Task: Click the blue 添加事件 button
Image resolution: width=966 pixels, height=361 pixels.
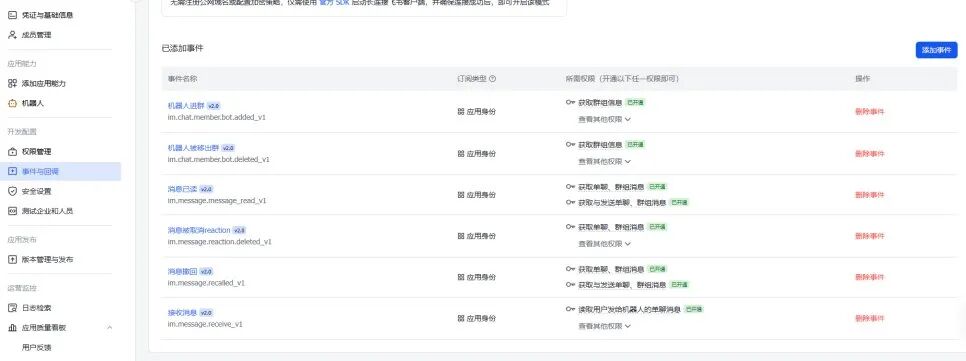Action: click(936, 50)
